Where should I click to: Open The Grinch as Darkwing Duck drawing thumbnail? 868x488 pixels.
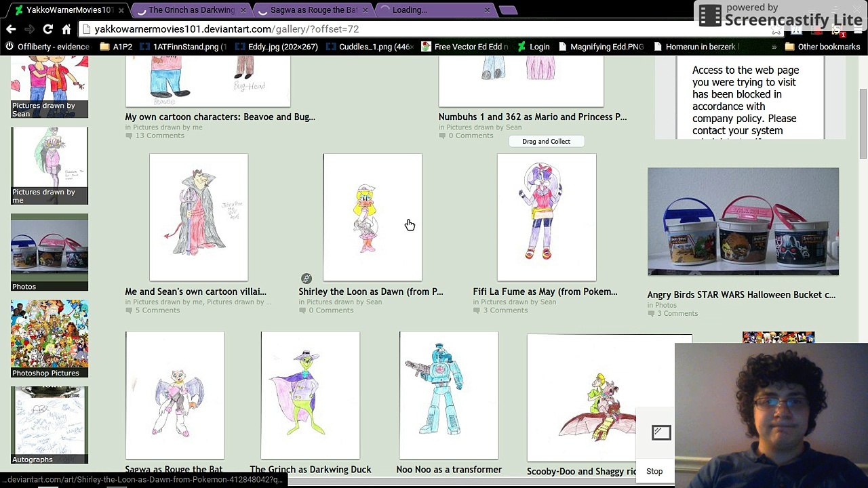pyautogui.click(x=311, y=395)
